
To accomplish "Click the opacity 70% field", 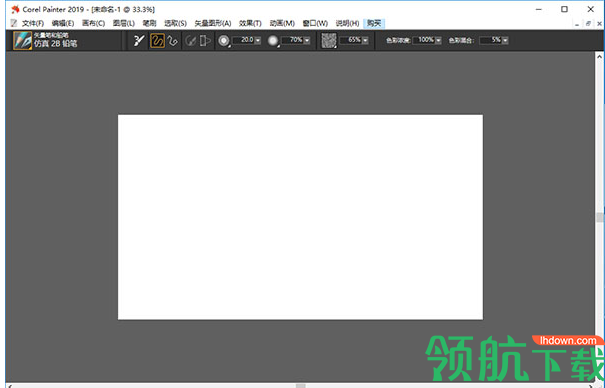I will [292, 40].
